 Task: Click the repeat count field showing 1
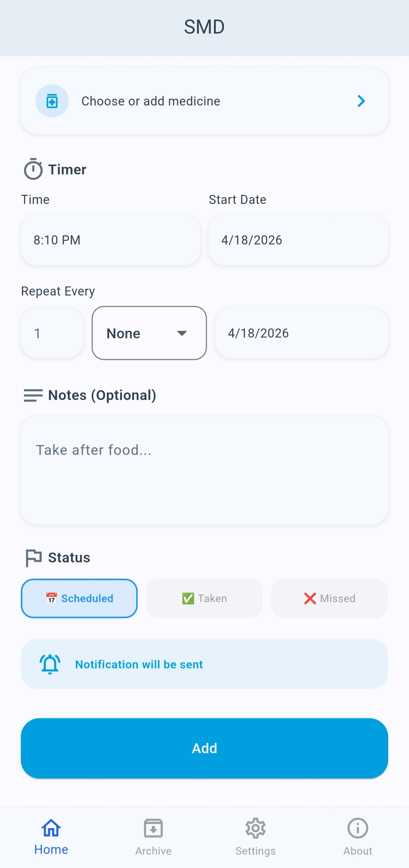point(52,333)
